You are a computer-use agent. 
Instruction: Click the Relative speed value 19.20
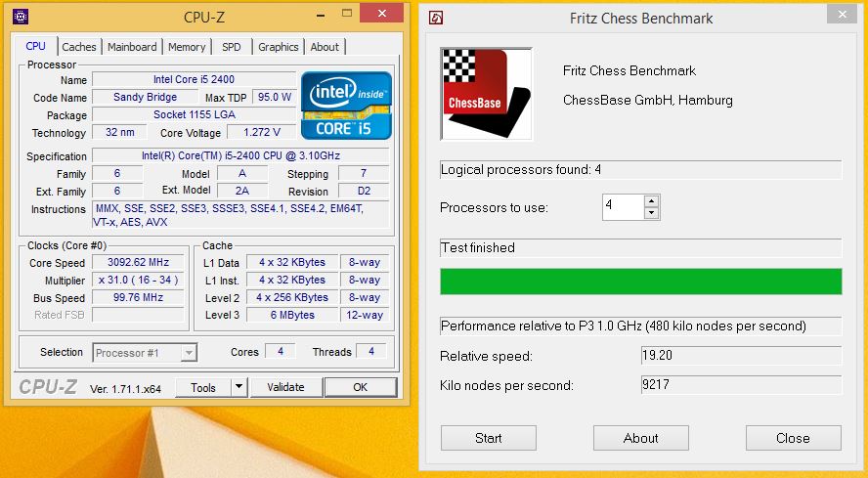click(741, 355)
